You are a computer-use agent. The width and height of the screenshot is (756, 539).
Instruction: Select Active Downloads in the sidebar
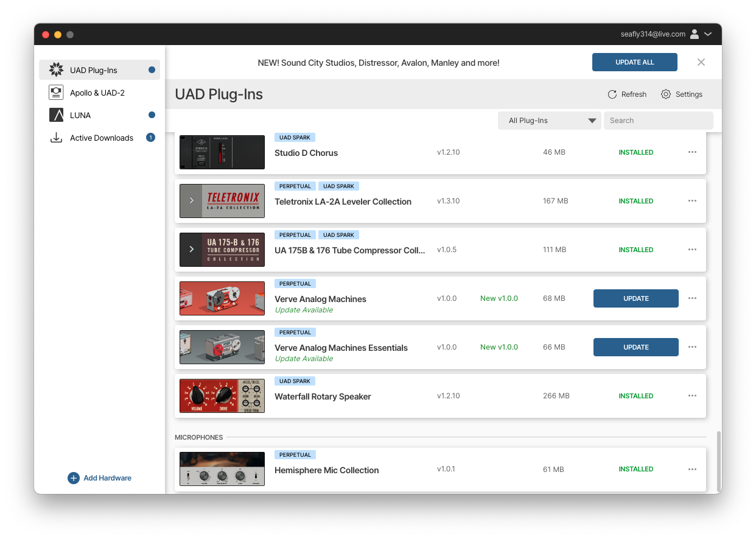(x=99, y=138)
